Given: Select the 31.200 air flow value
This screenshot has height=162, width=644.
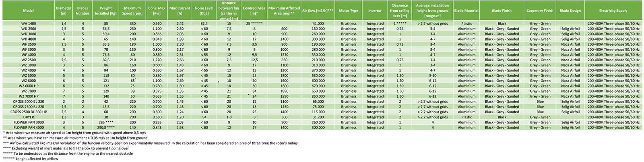Looking at the screenshot, I should click(x=318, y=117).
